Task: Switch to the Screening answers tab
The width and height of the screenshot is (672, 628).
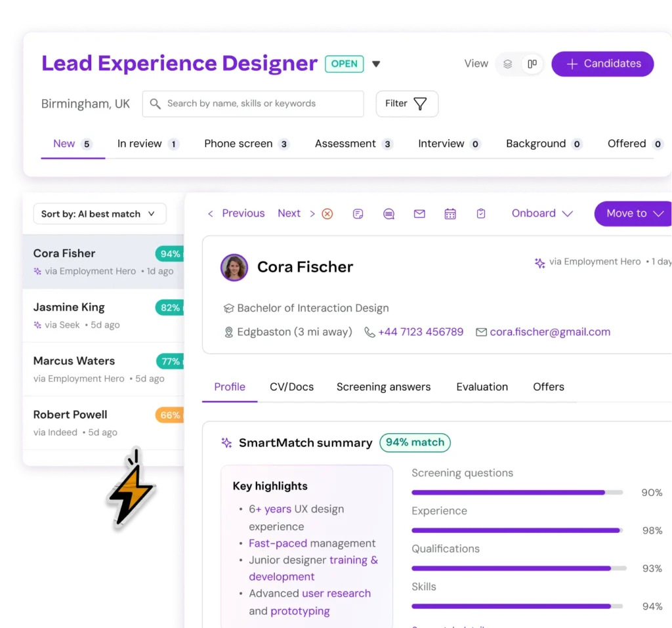Action: point(383,387)
